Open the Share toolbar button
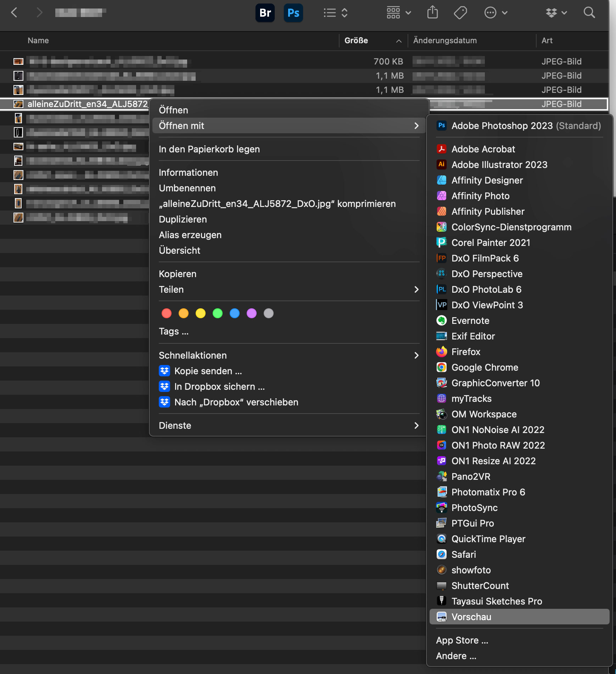This screenshot has height=674, width=616. pos(432,13)
